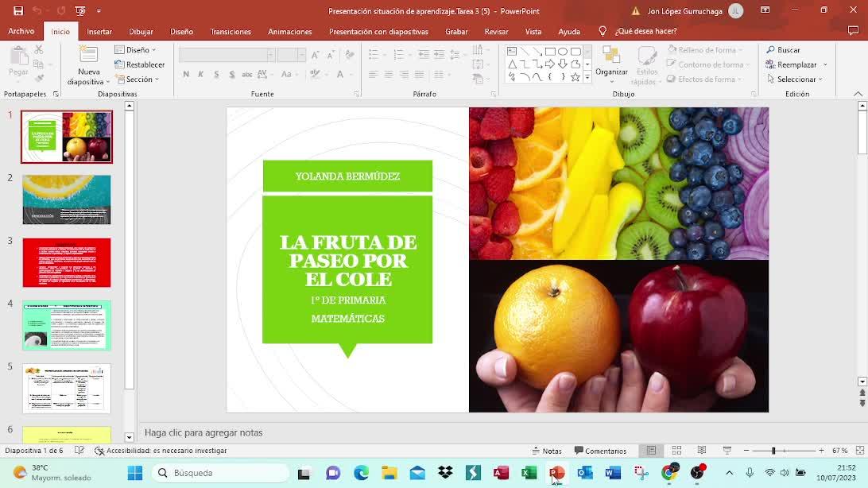
Task: Switch to Normal view icon
Action: 651,451
